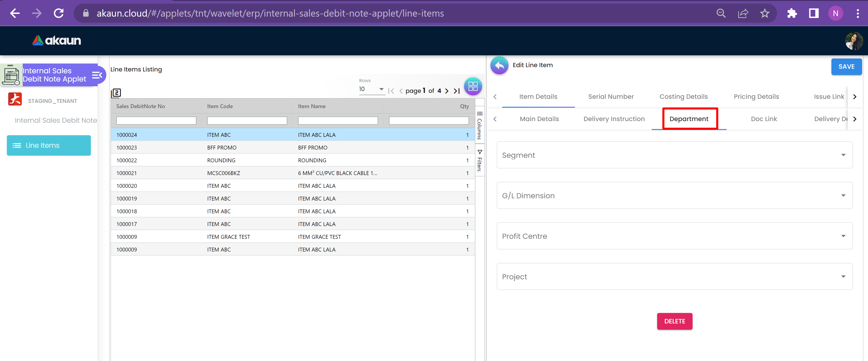Go to next page of line items
The image size is (868, 361).
point(447,91)
